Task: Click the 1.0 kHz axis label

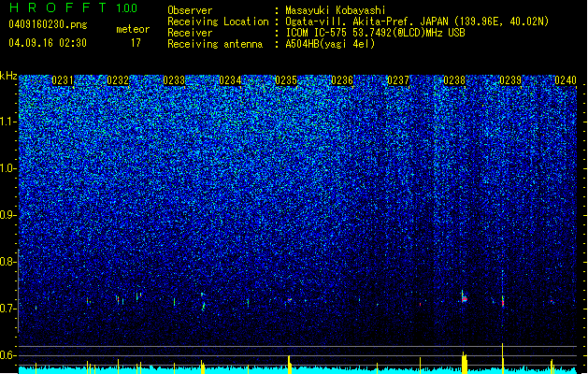Action: (7, 168)
